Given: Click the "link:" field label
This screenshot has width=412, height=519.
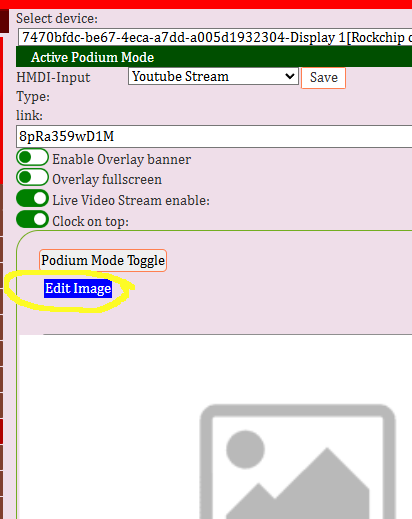Looking at the screenshot, I should pos(29,115).
